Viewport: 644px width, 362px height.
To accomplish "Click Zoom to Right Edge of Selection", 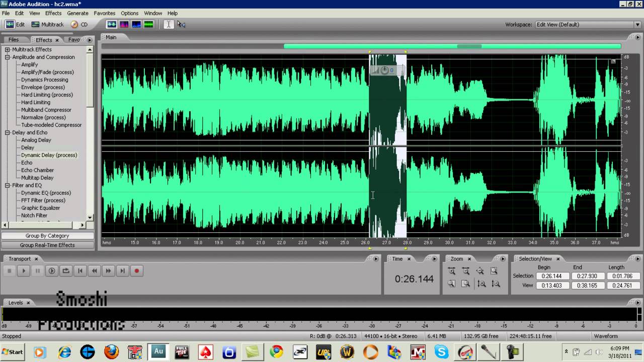I will (465, 284).
